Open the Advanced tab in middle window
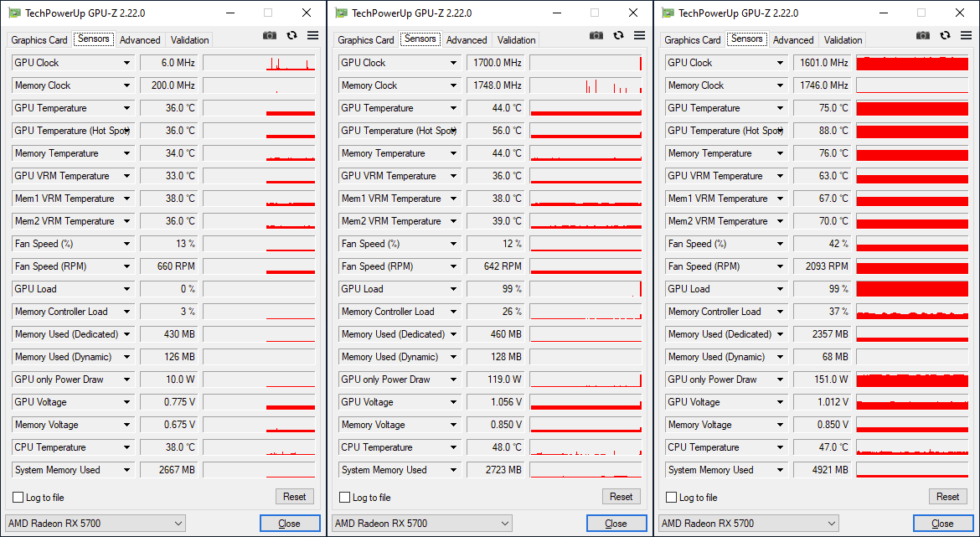 (x=467, y=40)
